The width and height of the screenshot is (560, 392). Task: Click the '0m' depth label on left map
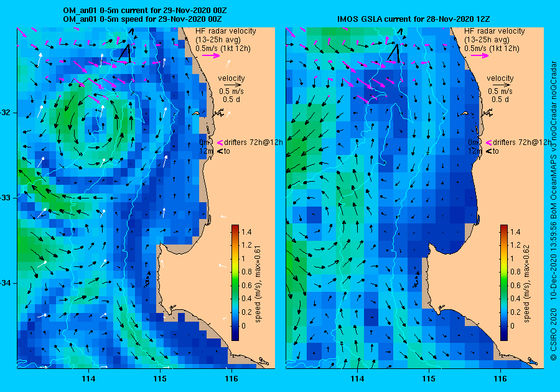point(204,142)
